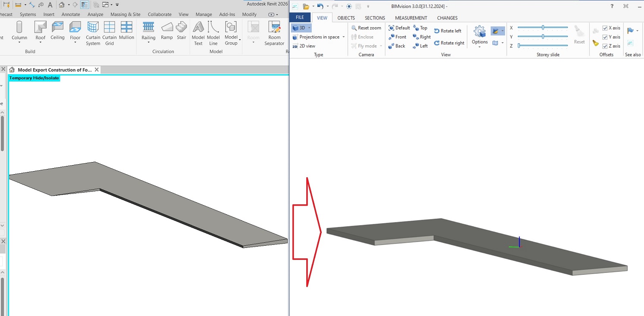The width and height of the screenshot is (644, 316).
Task: Open the Ceiling tool
Action: (57, 30)
